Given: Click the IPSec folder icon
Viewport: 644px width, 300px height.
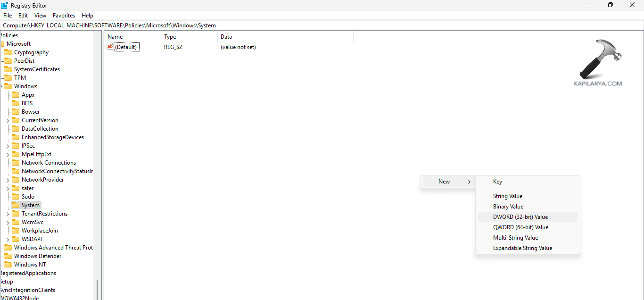Looking at the screenshot, I should 16,146.
